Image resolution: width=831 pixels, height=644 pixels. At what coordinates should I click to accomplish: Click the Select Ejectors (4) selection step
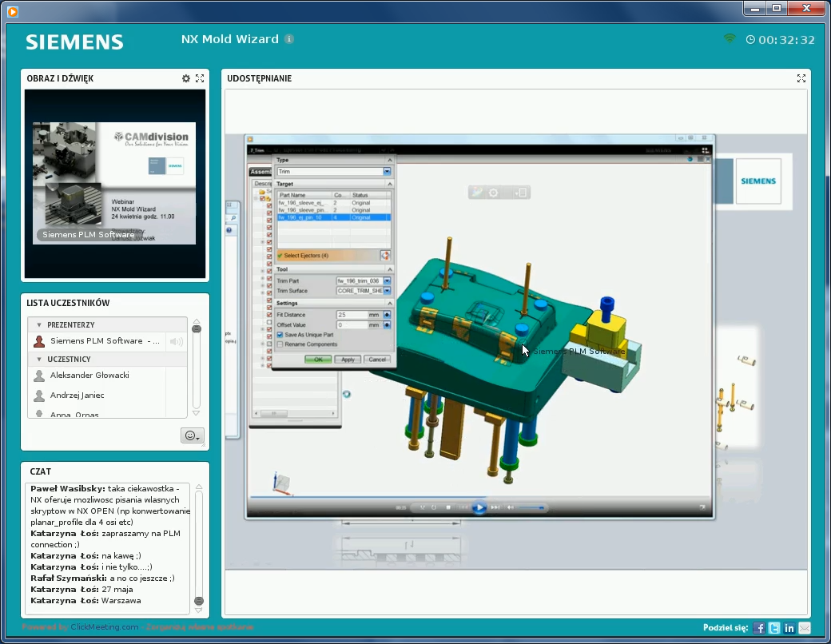pos(328,256)
